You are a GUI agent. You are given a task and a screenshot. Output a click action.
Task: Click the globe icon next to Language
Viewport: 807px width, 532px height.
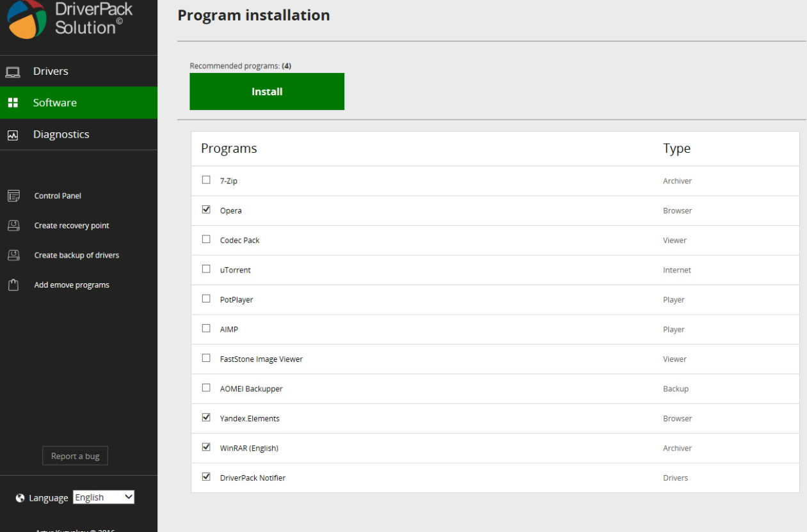(19, 497)
